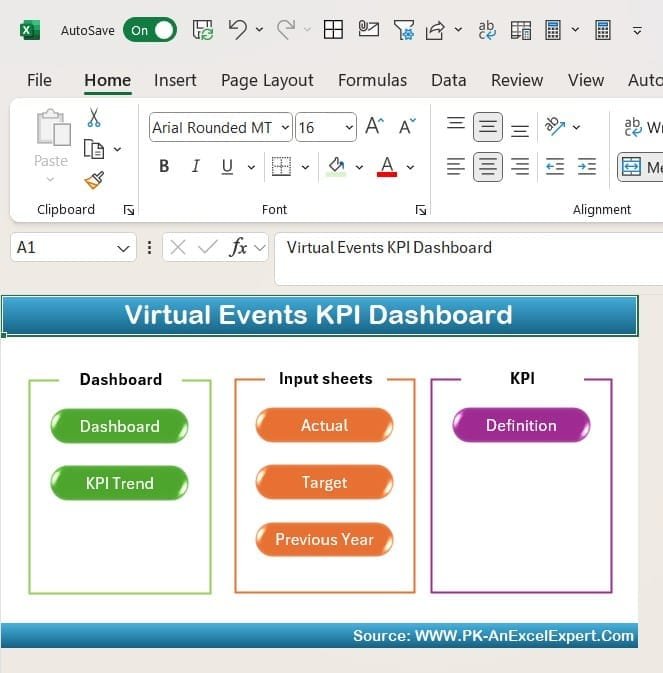663x673 pixels.
Task: Click the first calculator icon in quick access toolbar
Action: 553,30
